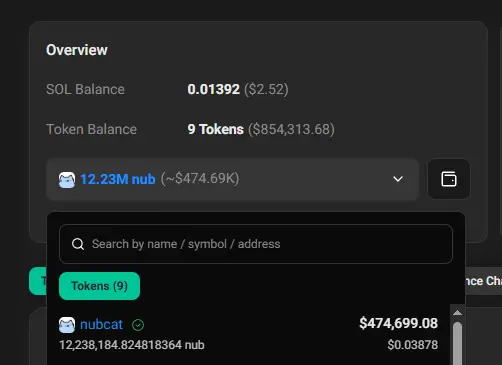Click the green verified badge next to nubcat

(138, 325)
